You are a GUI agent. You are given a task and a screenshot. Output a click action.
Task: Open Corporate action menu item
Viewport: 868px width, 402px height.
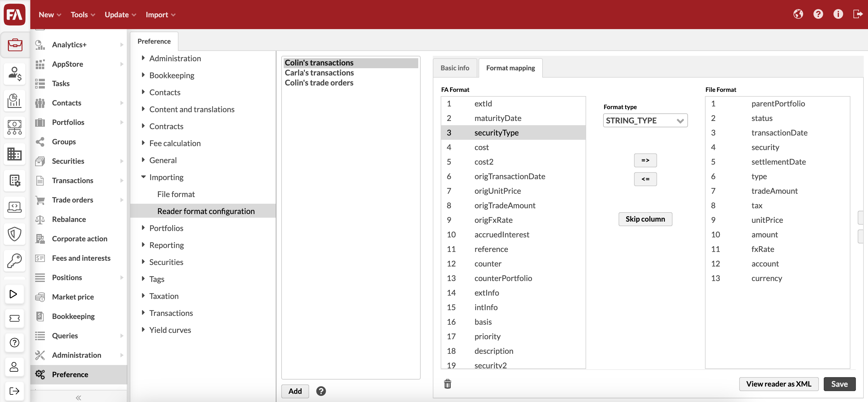(79, 239)
